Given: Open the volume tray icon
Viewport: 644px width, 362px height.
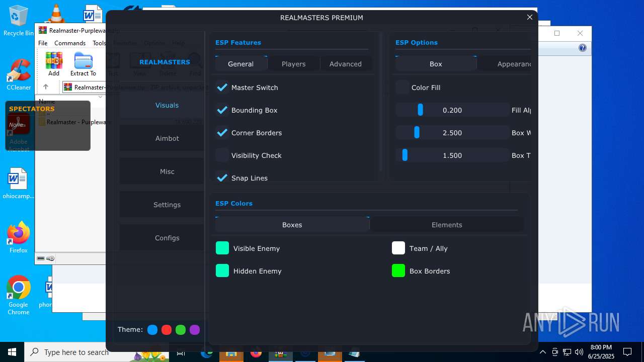Looking at the screenshot, I should [x=579, y=352].
